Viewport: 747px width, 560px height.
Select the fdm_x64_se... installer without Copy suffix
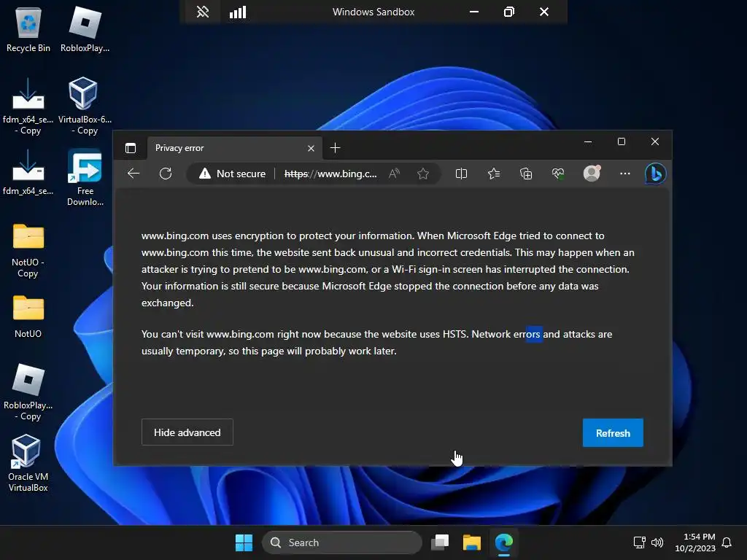coord(28,172)
